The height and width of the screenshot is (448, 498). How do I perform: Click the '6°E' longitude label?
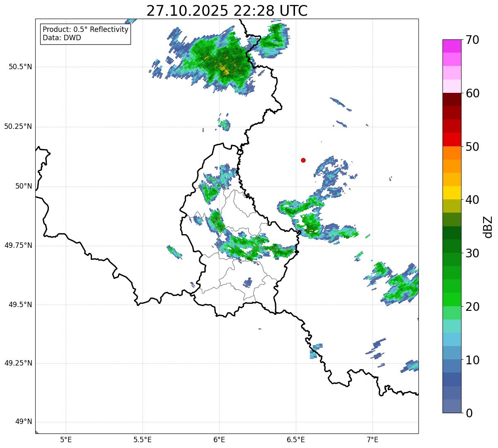(x=219, y=440)
